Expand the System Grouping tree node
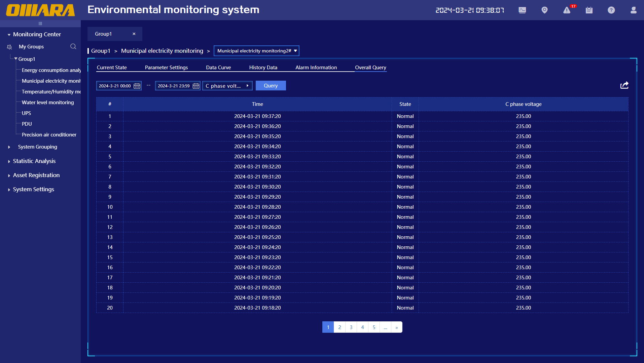644x363 pixels. tap(9, 147)
